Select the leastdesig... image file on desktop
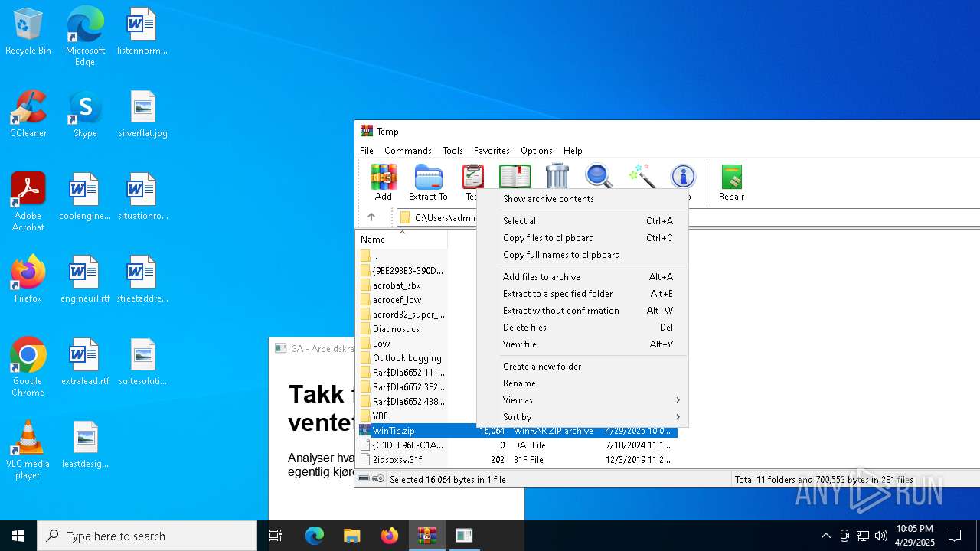Image resolution: width=980 pixels, height=551 pixels. click(x=85, y=445)
